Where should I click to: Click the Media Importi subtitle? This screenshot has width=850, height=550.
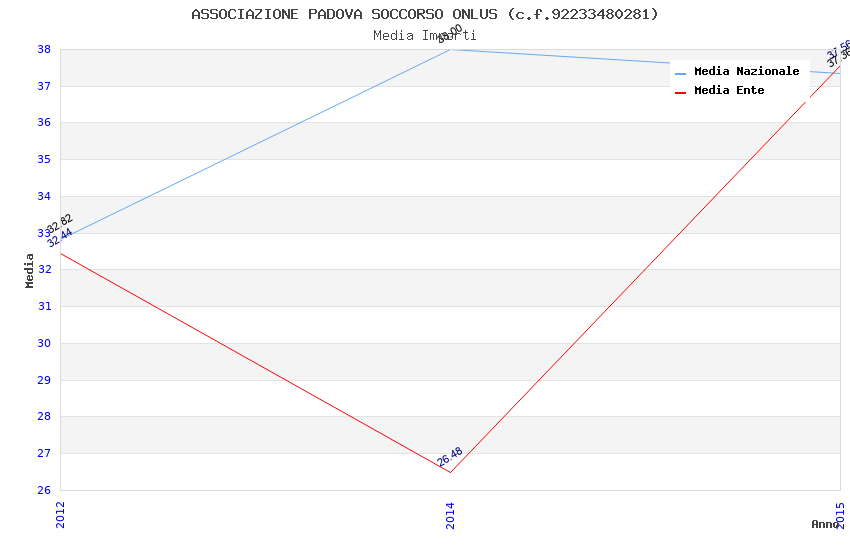point(425,35)
